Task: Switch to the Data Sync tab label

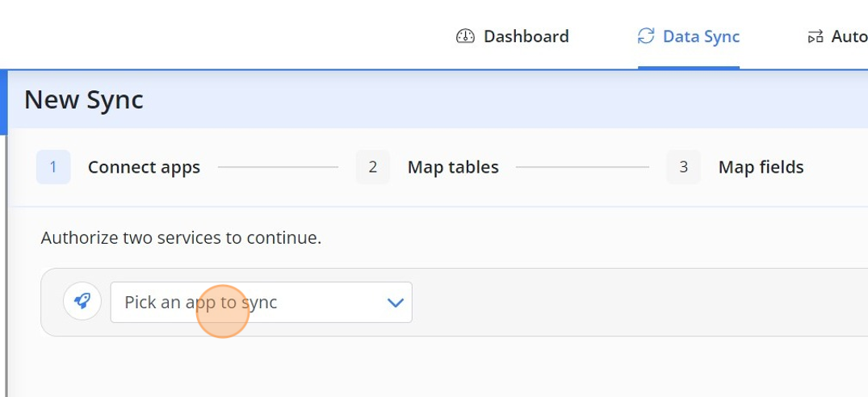Action: (x=702, y=36)
